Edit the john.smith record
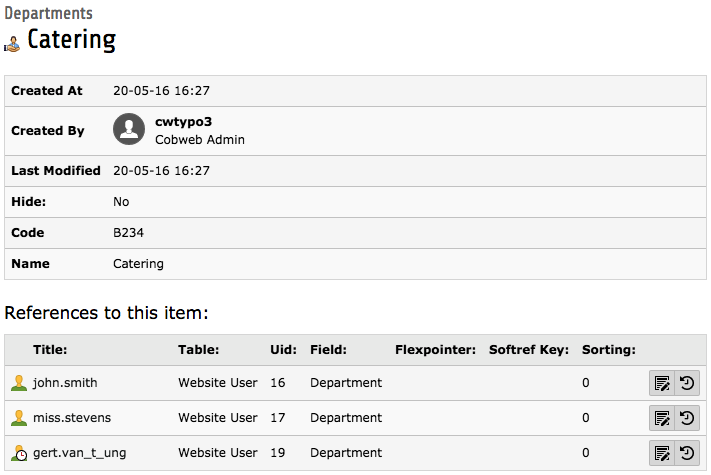The width and height of the screenshot is (711, 475). click(x=662, y=383)
